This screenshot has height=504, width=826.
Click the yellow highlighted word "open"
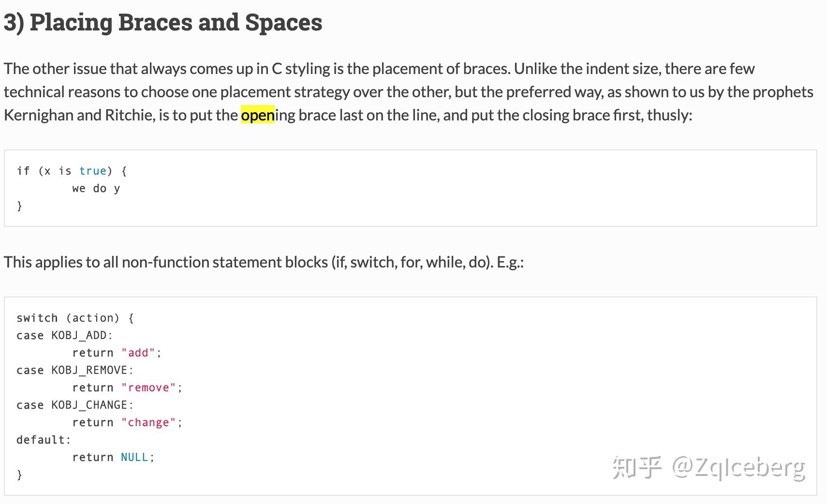tap(257, 115)
